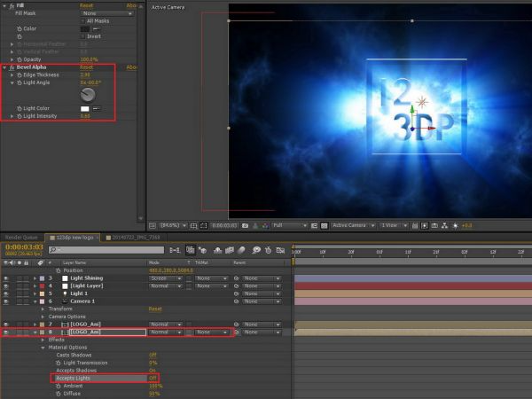Click the Light Intensity stopwatch icon

pyautogui.click(x=20, y=116)
